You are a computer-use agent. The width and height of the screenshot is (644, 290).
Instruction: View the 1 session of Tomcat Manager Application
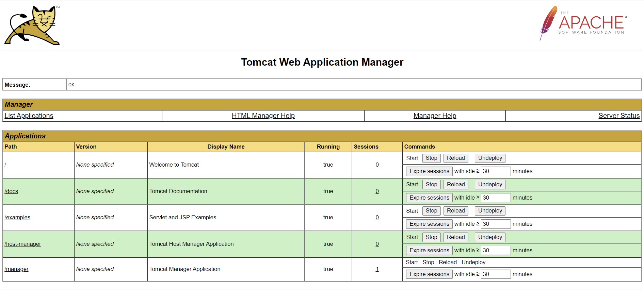377,269
